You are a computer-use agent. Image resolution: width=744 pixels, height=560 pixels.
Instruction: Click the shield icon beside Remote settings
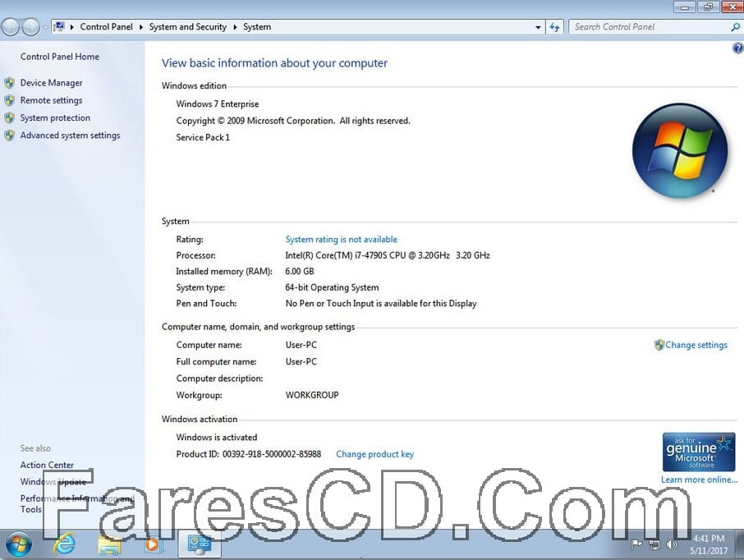(x=10, y=101)
